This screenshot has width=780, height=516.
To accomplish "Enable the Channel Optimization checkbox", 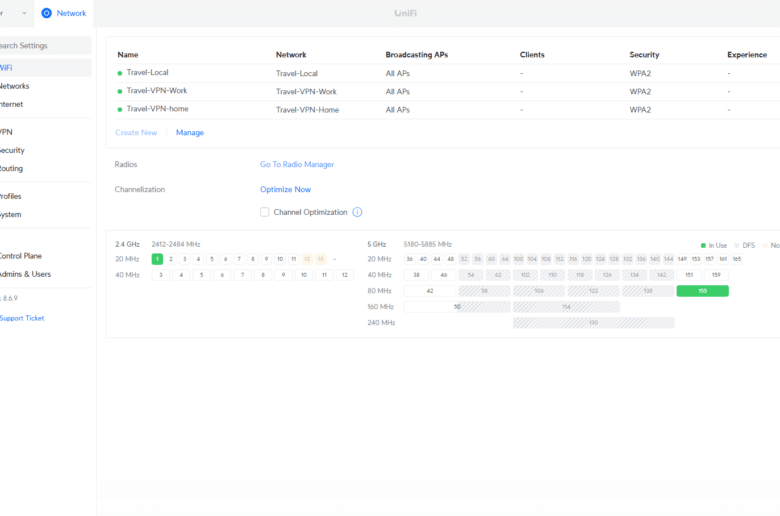I will [265, 212].
